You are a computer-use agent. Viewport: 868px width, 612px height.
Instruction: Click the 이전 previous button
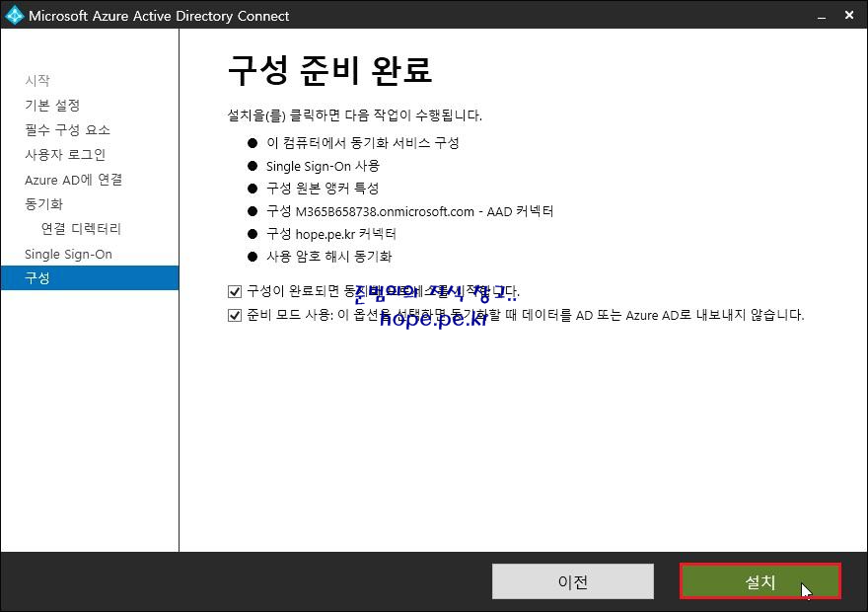point(572,581)
